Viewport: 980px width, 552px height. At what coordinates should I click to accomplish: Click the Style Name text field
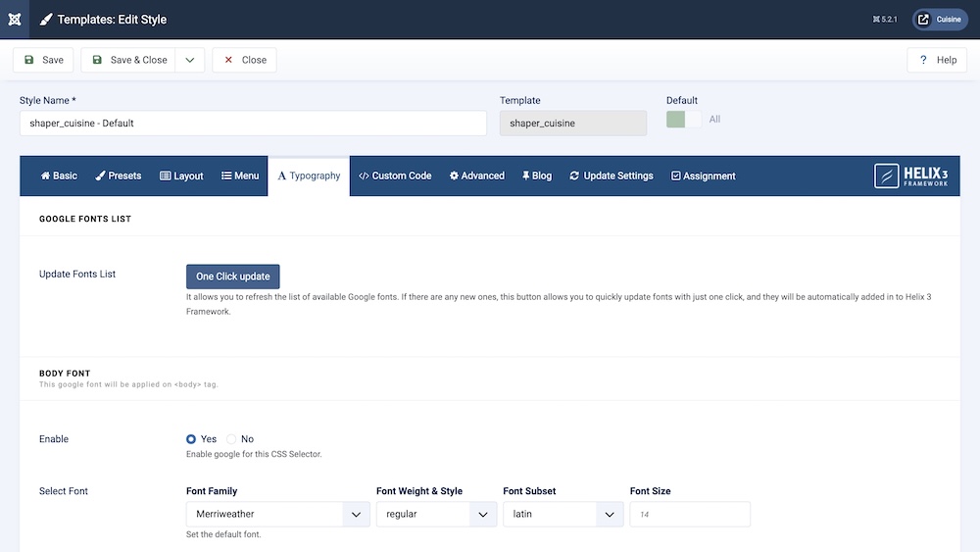point(253,124)
